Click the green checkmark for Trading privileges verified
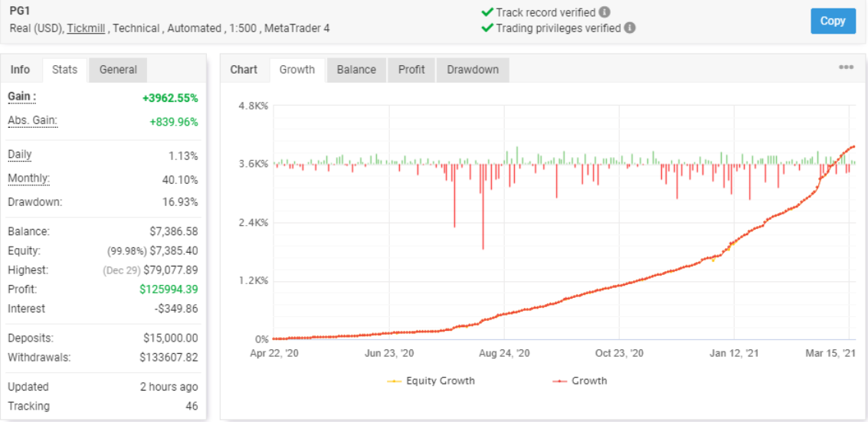Viewport: 868px width, 422px height. [x=486, y=28]
